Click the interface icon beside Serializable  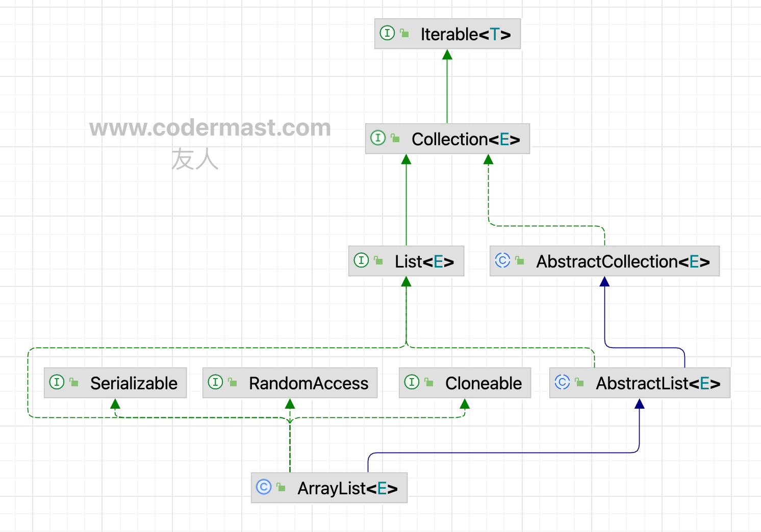57,382
